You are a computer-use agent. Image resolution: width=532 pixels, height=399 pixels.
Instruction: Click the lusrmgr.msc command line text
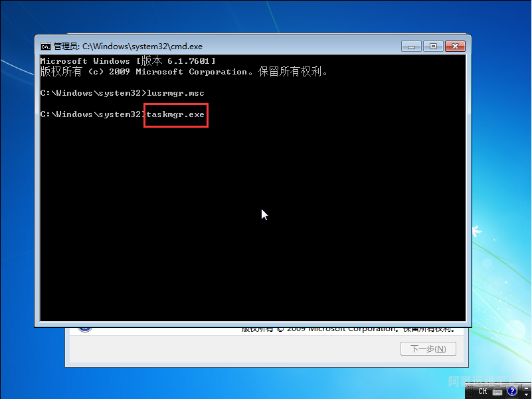coord(176,93)
